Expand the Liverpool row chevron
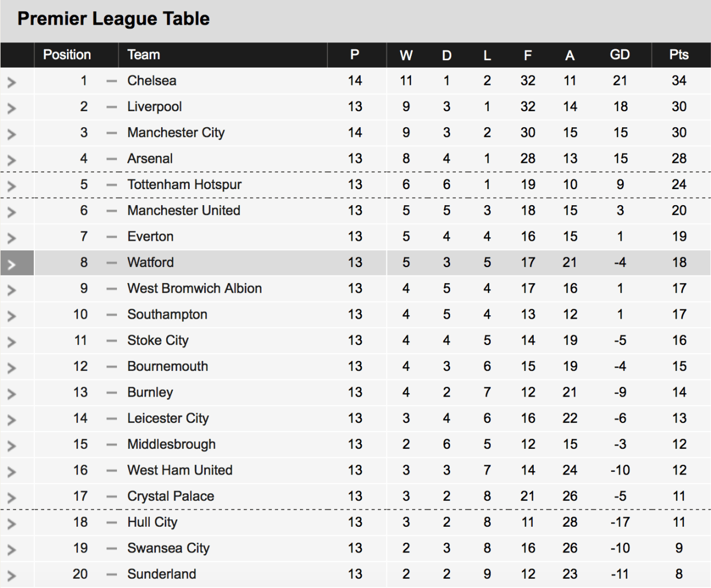 point(11,108)
